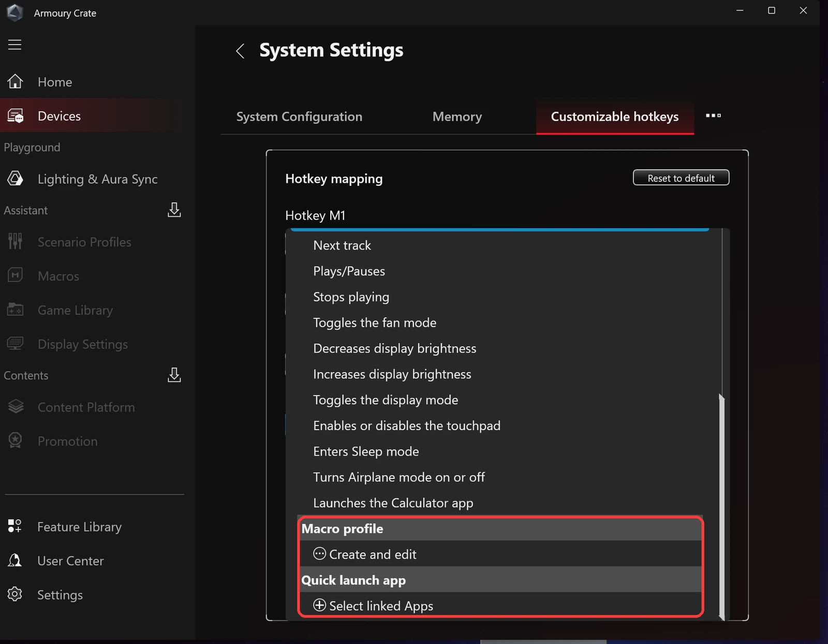This screenshot has width=828, height=644.
Task: Switch to the Memory tab
Action: (457, 116)
